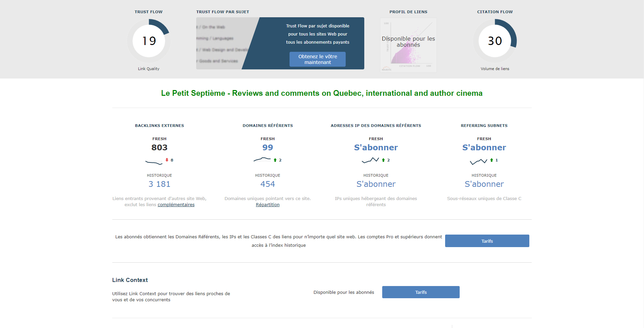Click green up arrow under Domaines Référents
The width and height of the screenshot is (644, 328).
tap(275, 160)
